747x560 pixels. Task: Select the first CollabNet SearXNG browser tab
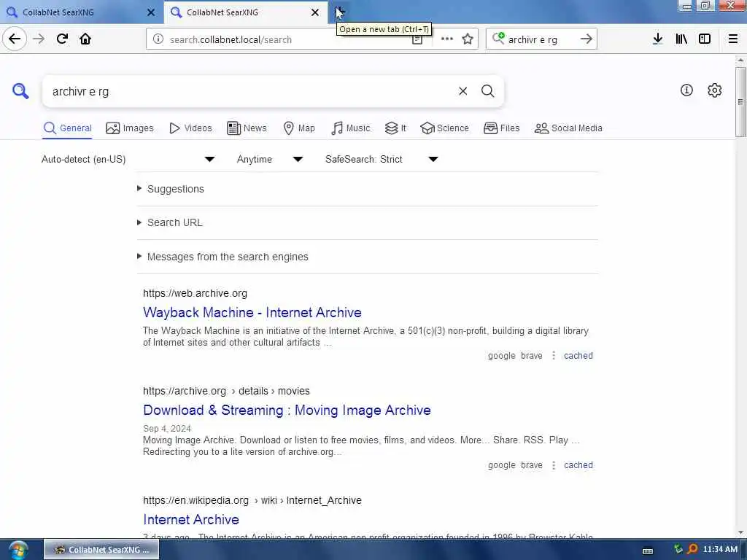tap(81, 12)
